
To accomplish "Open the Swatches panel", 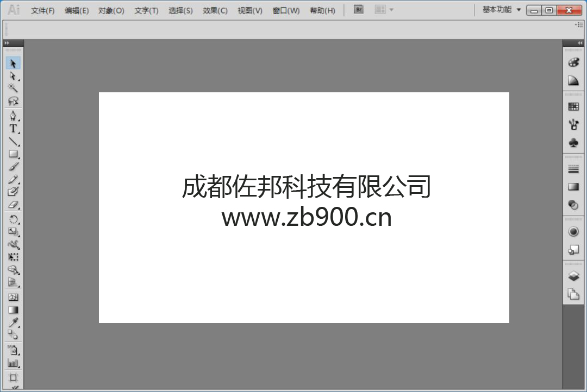I will point(573,107).
